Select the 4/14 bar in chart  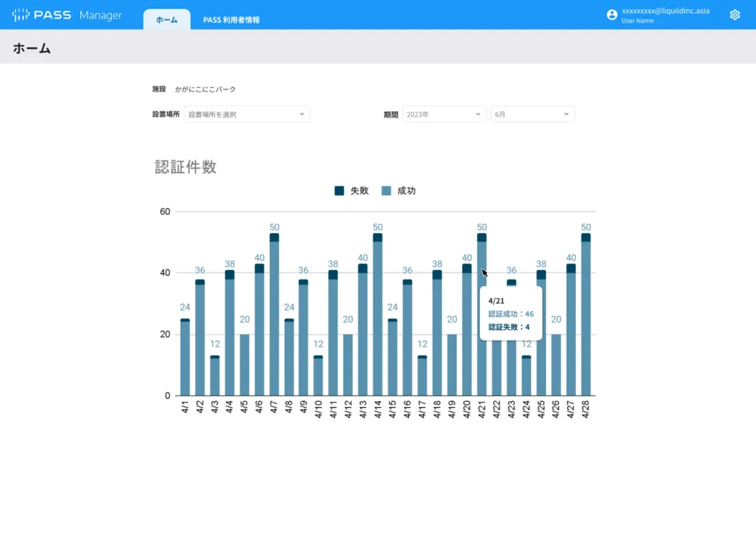click(x=378, y=318)
